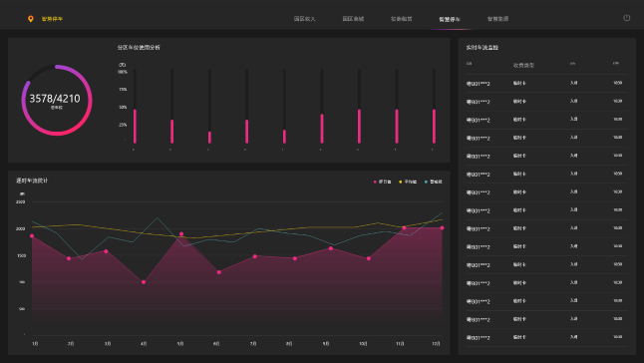The height and width of the screenshot is (363, 644).
Task: Click the power icon in the top-right corner
Action: pos(626,18)
